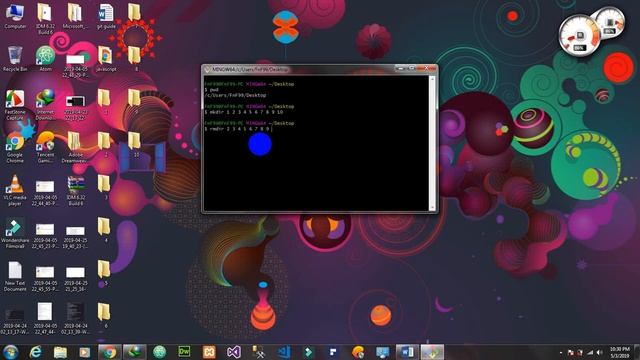The image size is (640, 360).
Task: Click the Windows Start button
Action: click(x=11, y=352)
